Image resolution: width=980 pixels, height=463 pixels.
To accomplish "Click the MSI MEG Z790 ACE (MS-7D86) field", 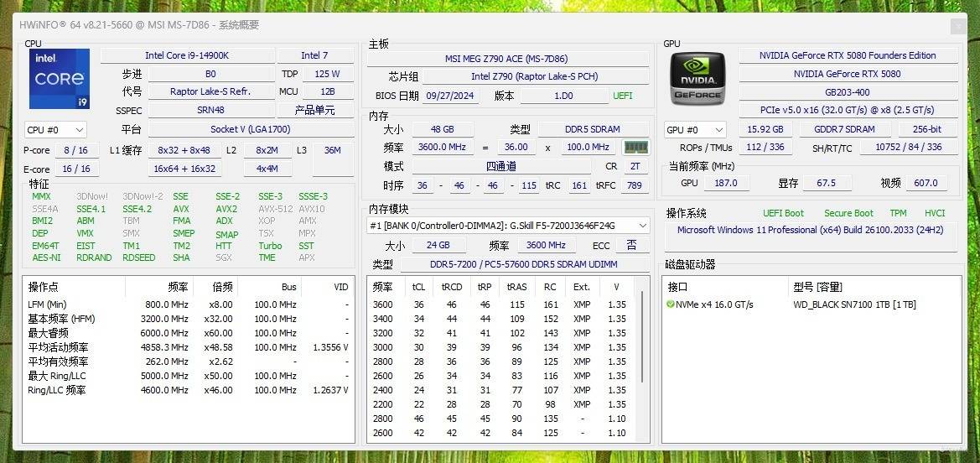I will [507, 59].
